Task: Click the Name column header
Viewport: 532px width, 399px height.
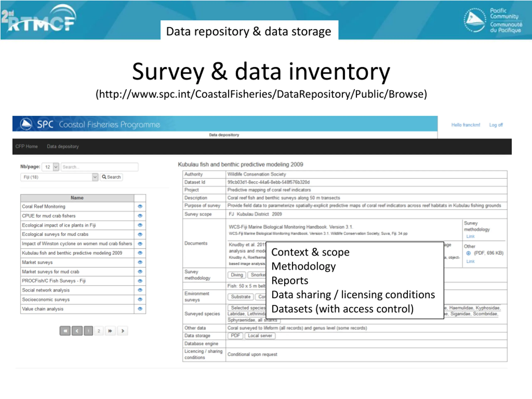Action: point(77,198)
